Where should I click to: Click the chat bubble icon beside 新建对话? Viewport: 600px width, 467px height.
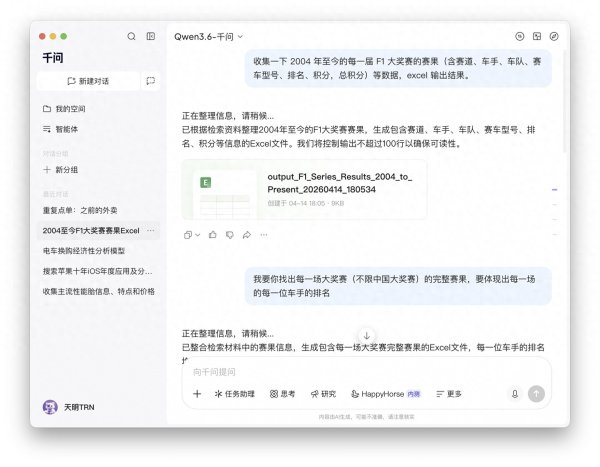pos(151,81)
